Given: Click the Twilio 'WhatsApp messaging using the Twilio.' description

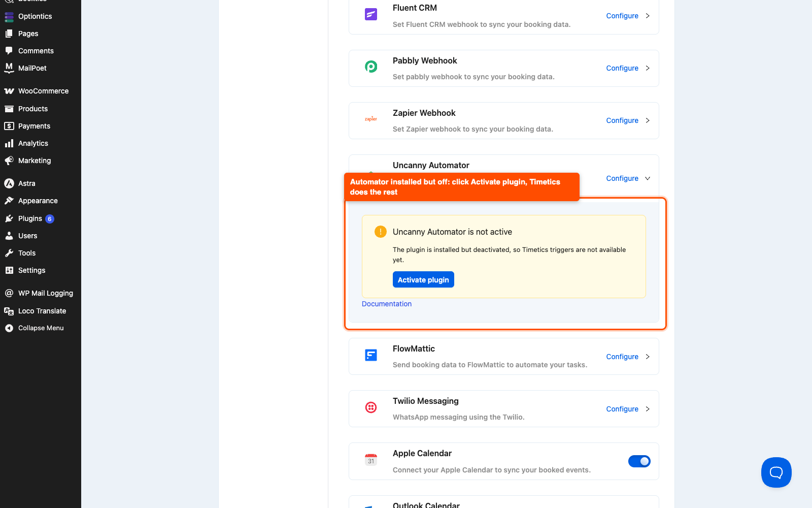Looking at the screenshot, I should (x=459, y=417).
